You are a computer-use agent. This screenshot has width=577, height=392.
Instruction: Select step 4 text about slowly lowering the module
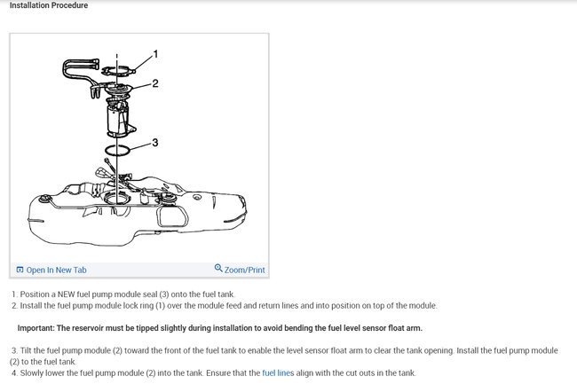(x=214, y=372)
